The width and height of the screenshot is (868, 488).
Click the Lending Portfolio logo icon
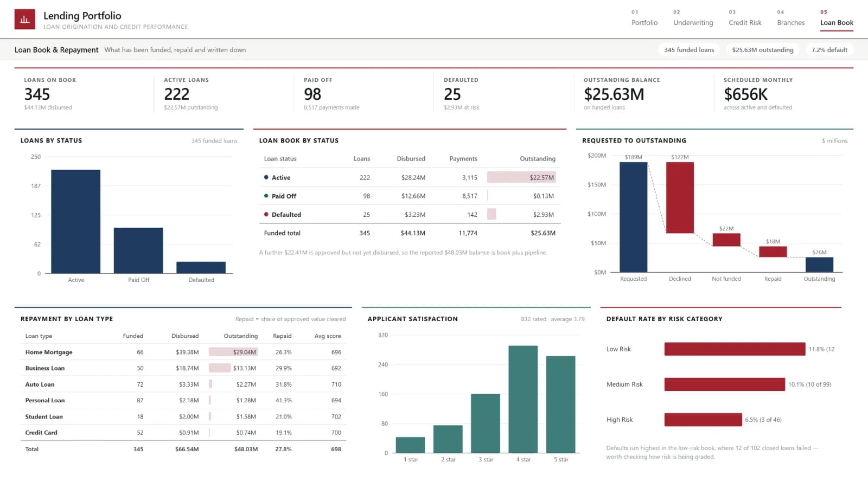point(24,19)
